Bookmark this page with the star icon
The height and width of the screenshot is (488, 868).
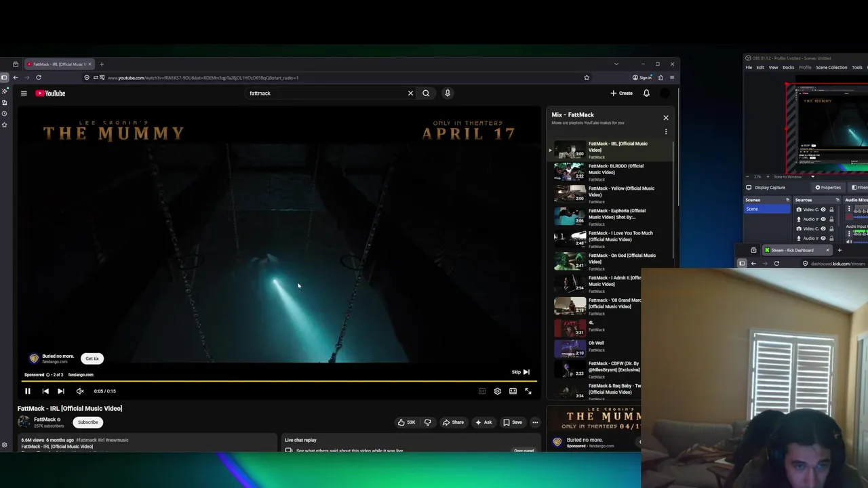pos(587,78)
